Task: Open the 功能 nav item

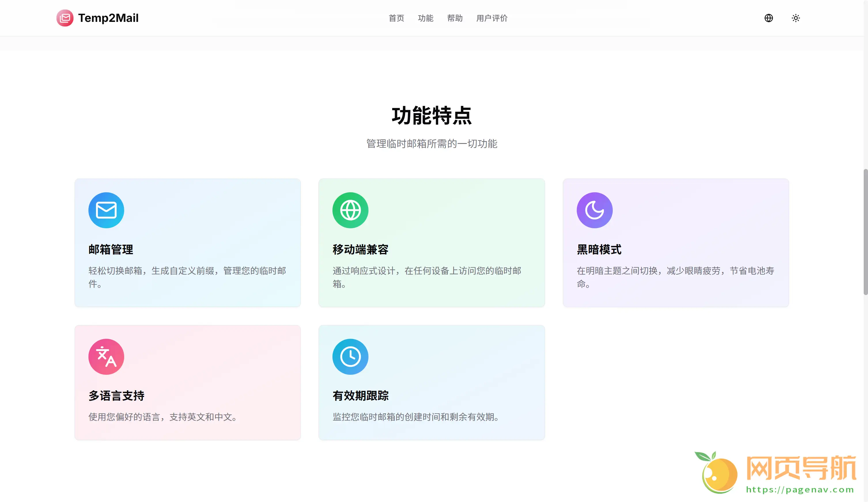Action: (x=426, y=18)
